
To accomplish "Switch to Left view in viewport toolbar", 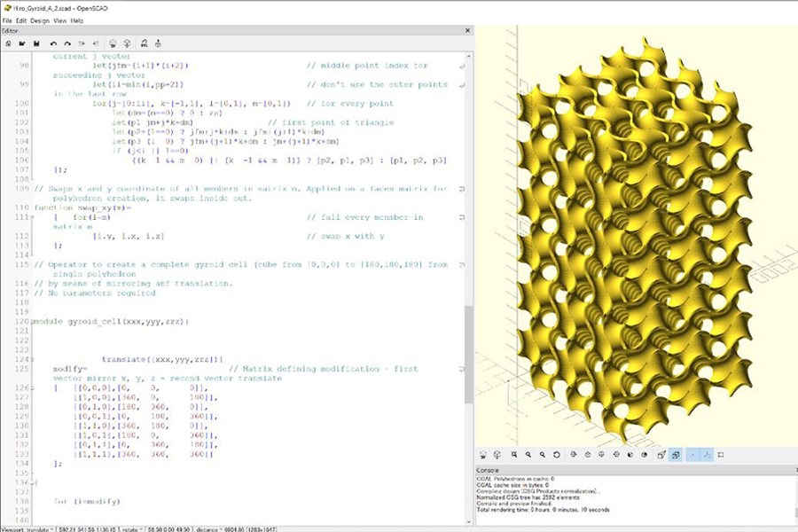I will click(616, 455).
